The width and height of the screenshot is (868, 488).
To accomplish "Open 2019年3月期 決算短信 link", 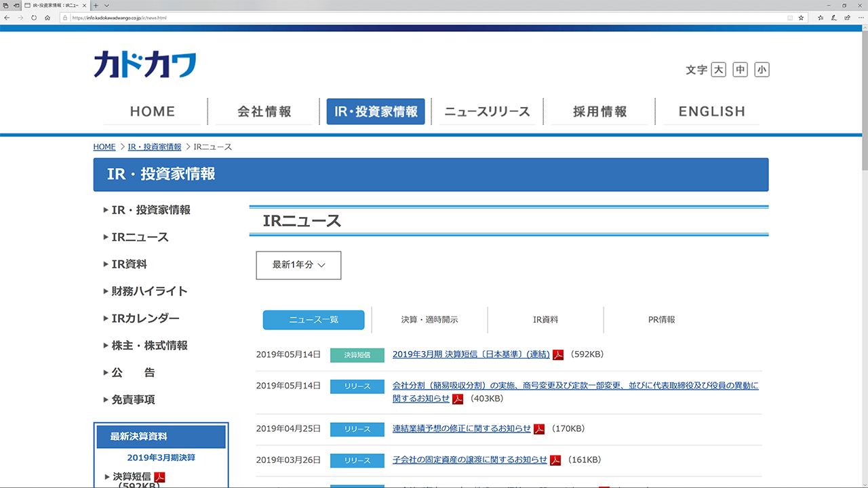I will click(x=471, y=354).
